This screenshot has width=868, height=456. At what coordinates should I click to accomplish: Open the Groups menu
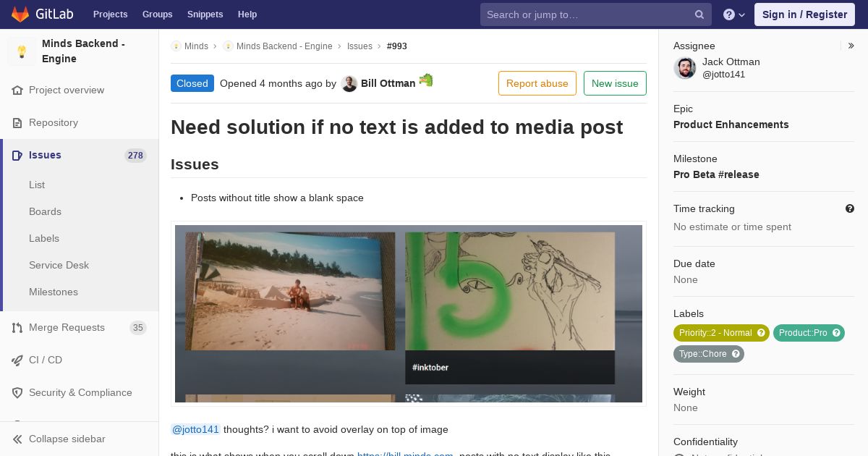click(x=157, y=14)
